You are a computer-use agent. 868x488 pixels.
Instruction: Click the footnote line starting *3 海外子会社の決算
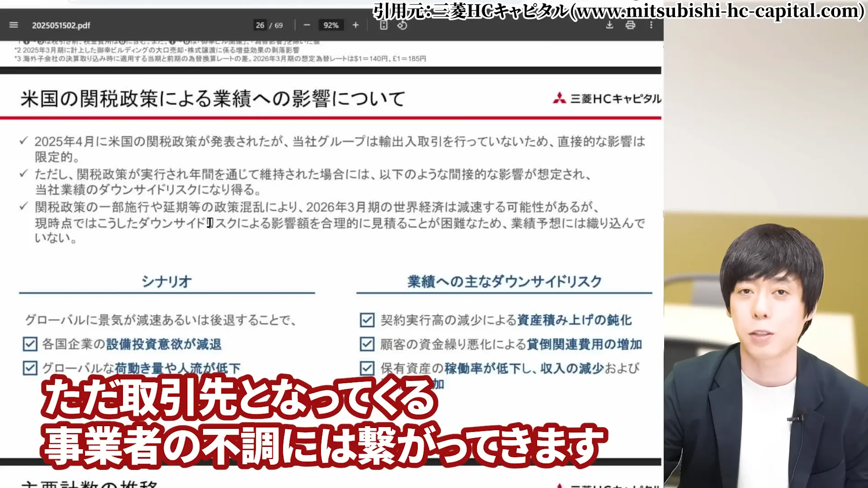220,59
